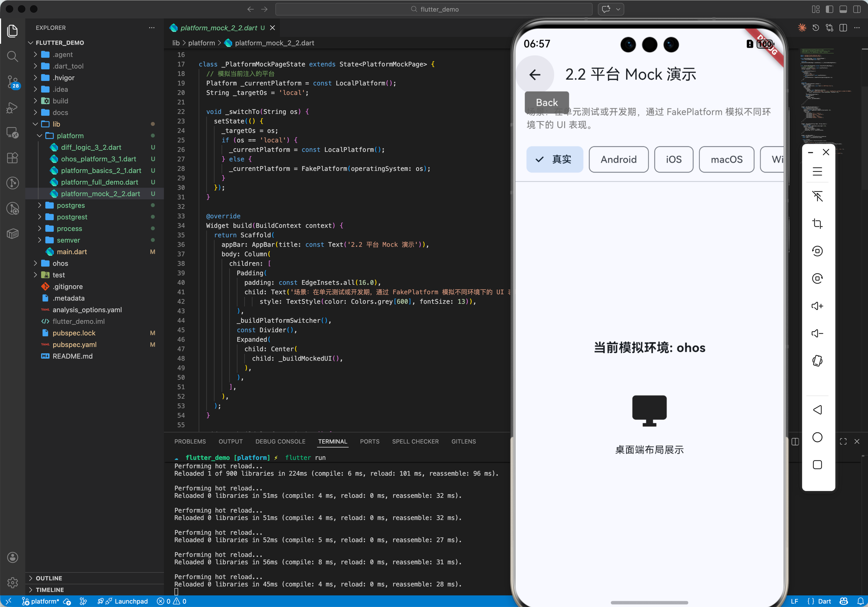Toggle the macOS platform chip

pos(726,159)
